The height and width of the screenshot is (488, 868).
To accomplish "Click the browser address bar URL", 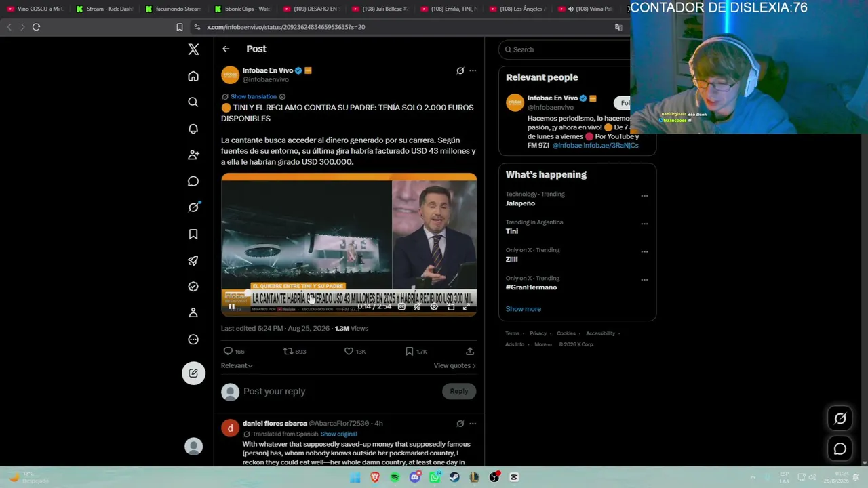I will click(x=286, y=27).
